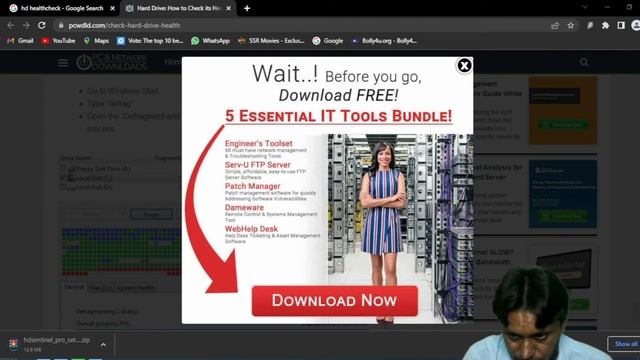Close the Hard Drive How to Check tab
Image resolution: width=640 pixels, height=360 pixels.
point(229,8)
